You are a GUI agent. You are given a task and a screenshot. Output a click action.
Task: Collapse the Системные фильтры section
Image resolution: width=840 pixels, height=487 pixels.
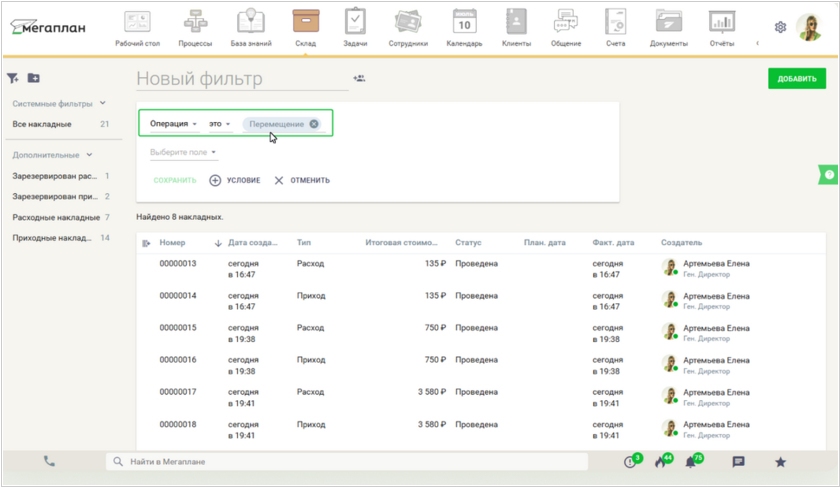point(102,103)
